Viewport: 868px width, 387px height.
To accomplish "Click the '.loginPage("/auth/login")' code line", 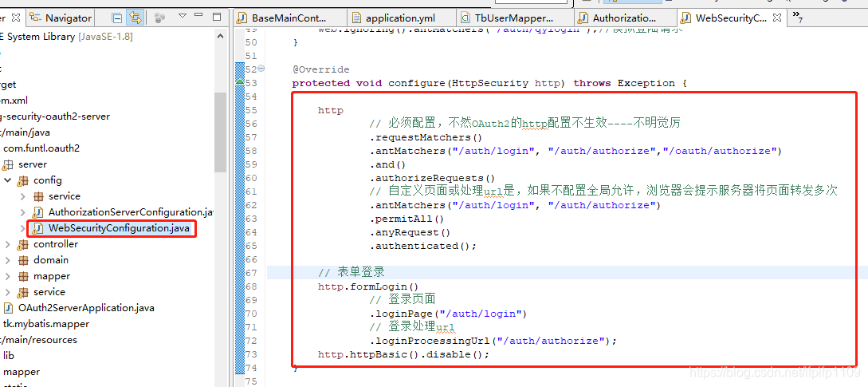I will click(449, 314).
